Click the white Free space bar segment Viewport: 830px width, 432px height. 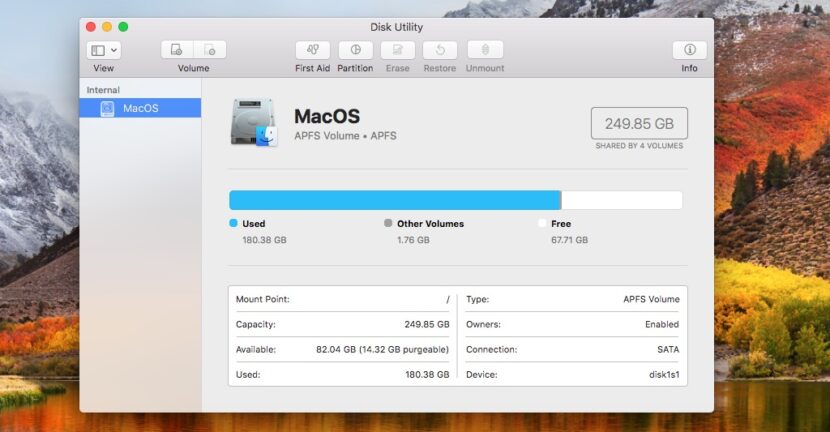click(x=622, y=200)
